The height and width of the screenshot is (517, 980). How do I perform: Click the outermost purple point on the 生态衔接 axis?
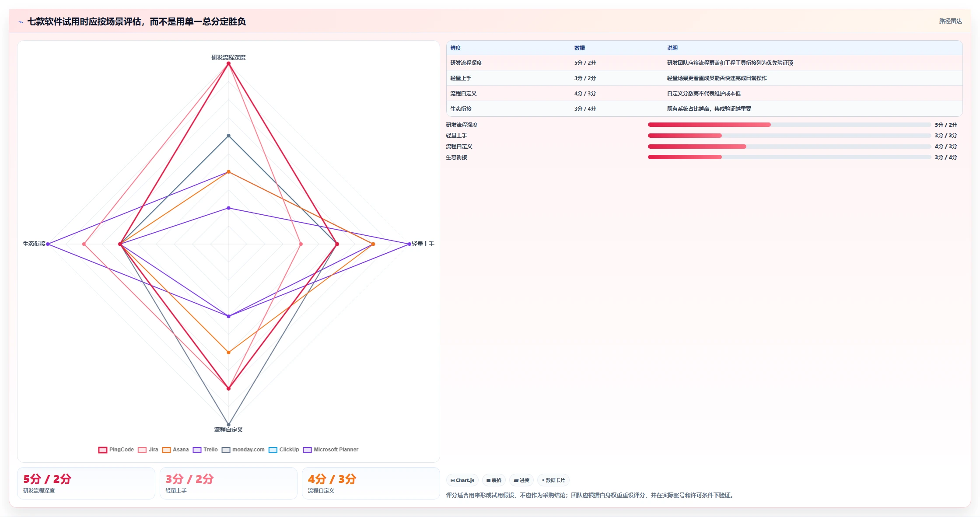pos(48,244)
